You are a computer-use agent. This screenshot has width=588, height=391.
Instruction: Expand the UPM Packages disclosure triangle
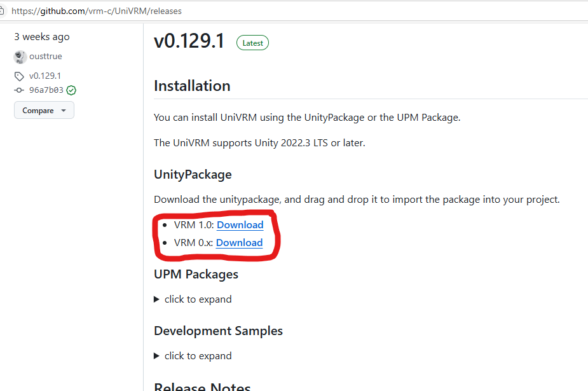[157, 299]
